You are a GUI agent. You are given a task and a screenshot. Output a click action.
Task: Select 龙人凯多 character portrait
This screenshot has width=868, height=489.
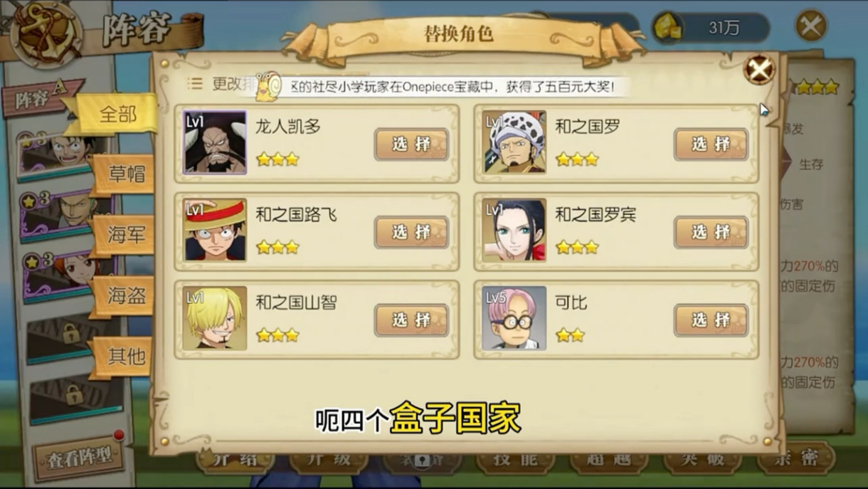[215, 142]
